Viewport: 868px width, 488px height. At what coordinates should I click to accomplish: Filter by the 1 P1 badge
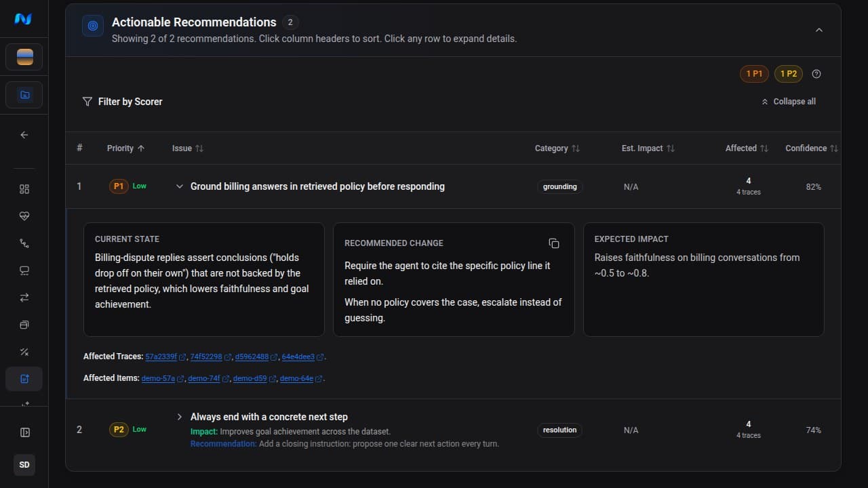pos(754,74)
